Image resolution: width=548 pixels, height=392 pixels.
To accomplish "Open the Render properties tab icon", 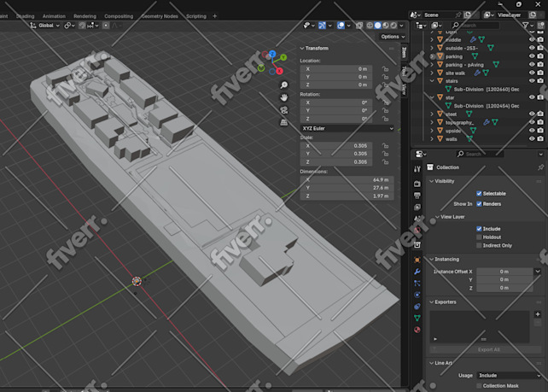I will [417, 184].
